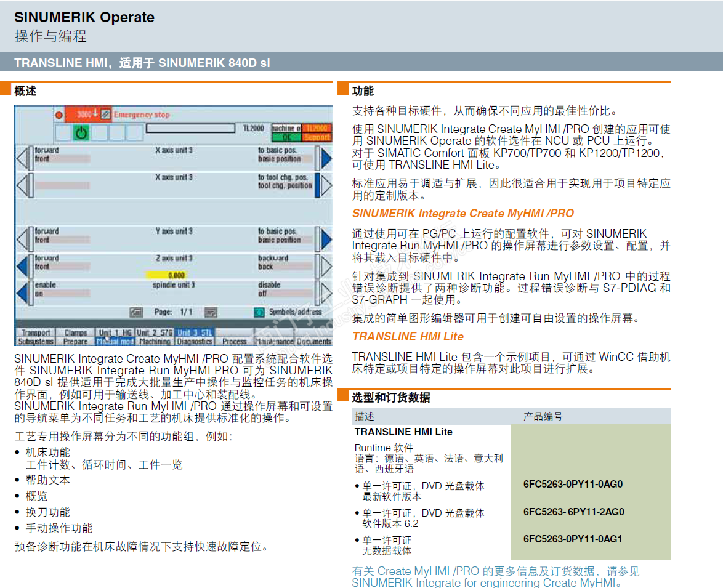Click the green OK status box

pos(286,137)
